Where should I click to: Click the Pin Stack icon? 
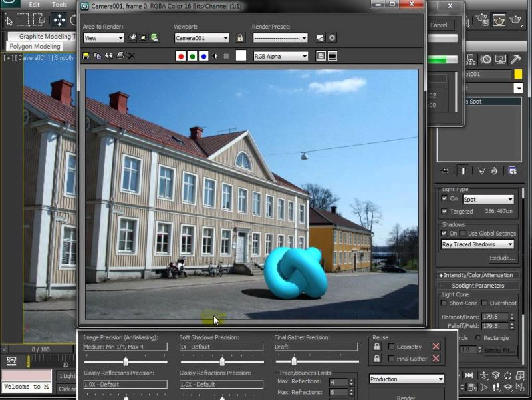coord(444,170)
